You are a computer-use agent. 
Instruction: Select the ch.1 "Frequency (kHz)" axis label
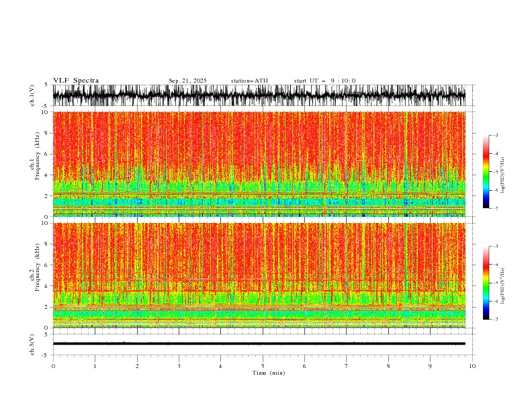point(38,156)
